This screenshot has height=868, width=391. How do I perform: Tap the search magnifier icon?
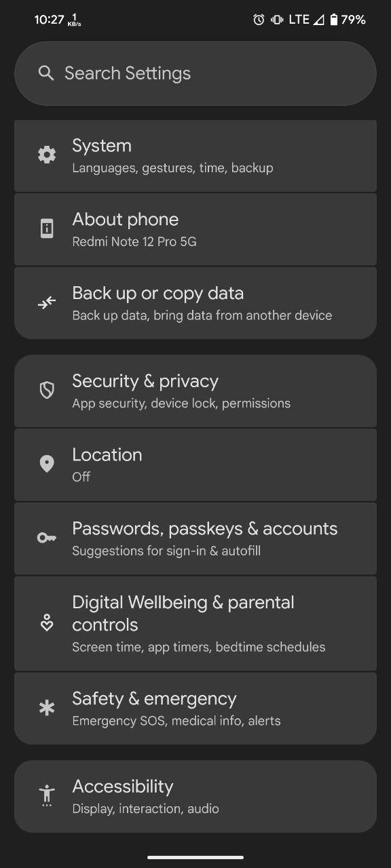[46, 73]
